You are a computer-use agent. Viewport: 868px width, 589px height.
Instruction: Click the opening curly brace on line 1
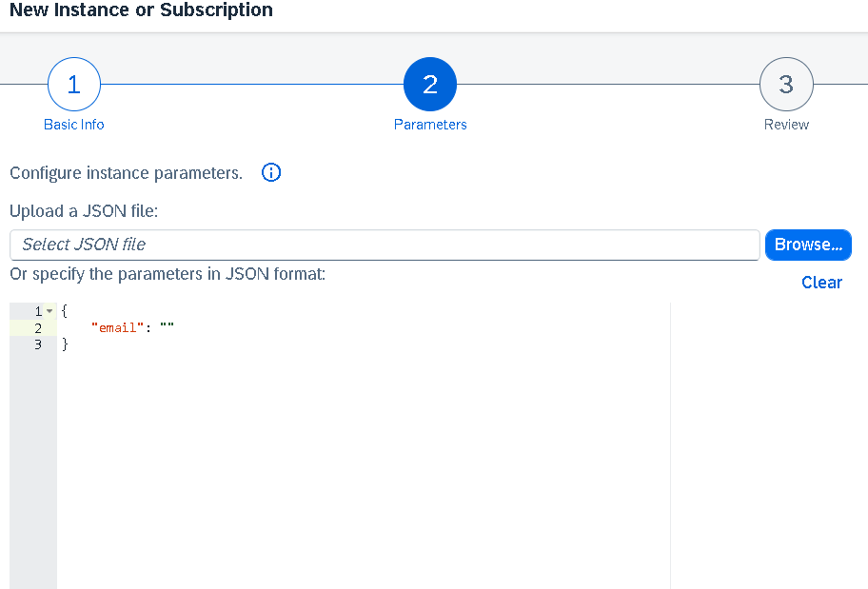tap(65, 312)
